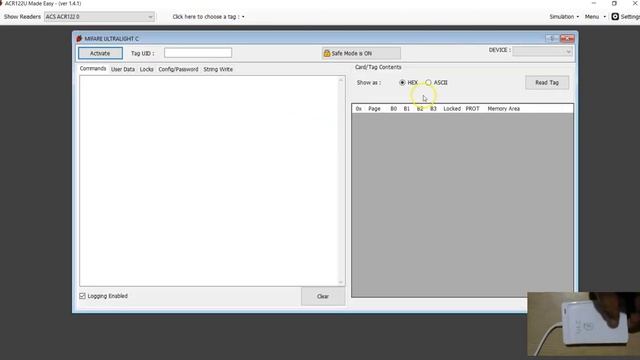Select the ASCII radio button
This screenshot has height=360, width=640.
[428, 82]
